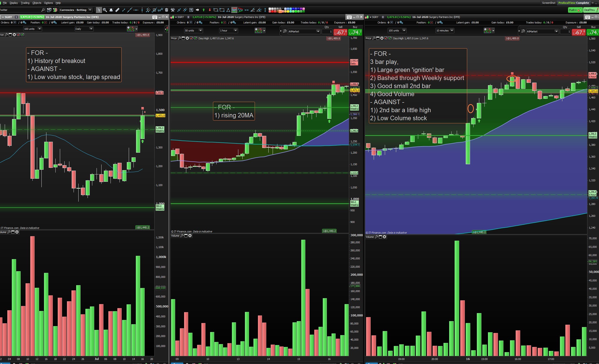Viewport: 599px width, 364px height.
Task: Open the alert bell tool
Action: coord(111,10)
